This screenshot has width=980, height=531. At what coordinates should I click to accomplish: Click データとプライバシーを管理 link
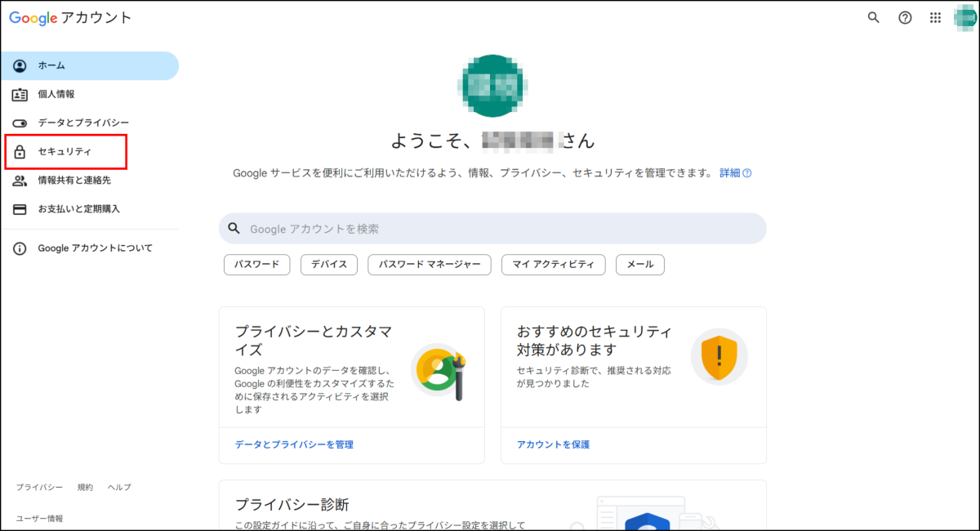point(294,444)
